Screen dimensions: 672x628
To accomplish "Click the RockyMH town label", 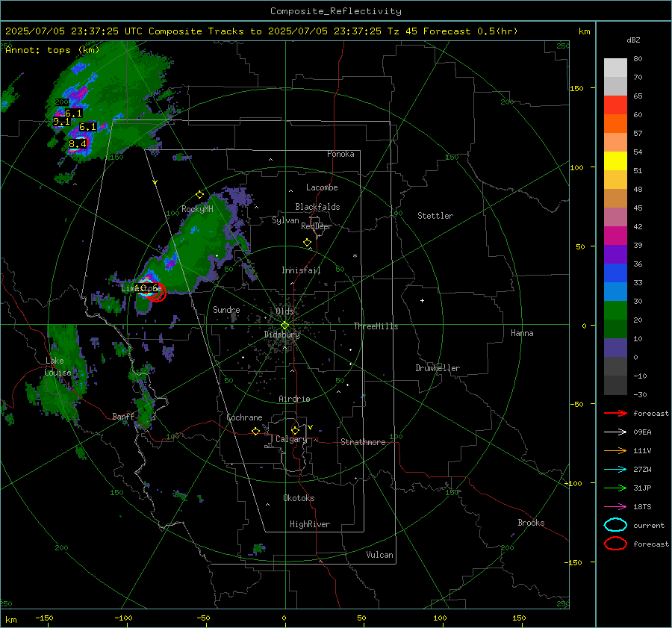I will [197, 209].
